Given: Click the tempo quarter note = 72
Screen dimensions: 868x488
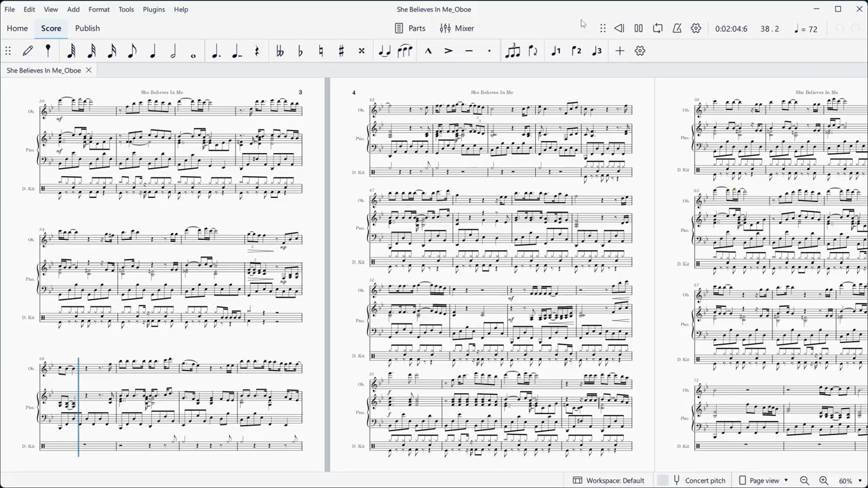Looking at the screenshot, I should (x=806, y=29).
